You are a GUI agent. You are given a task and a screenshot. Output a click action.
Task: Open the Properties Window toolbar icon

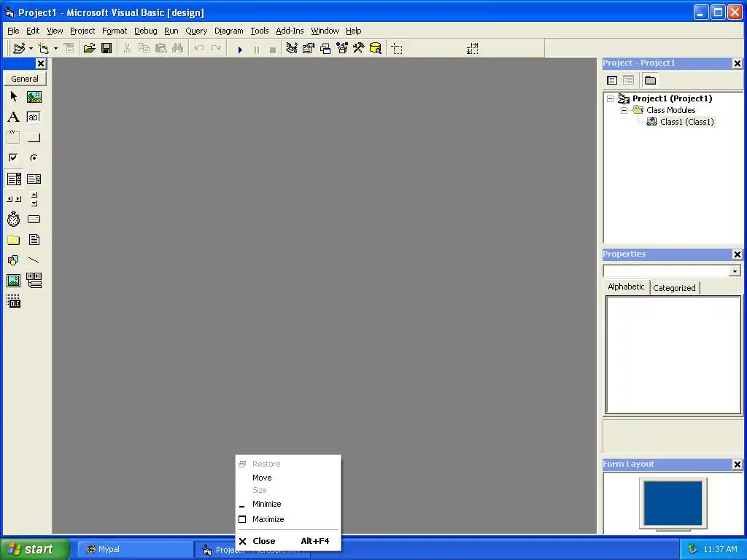(309, 48)
